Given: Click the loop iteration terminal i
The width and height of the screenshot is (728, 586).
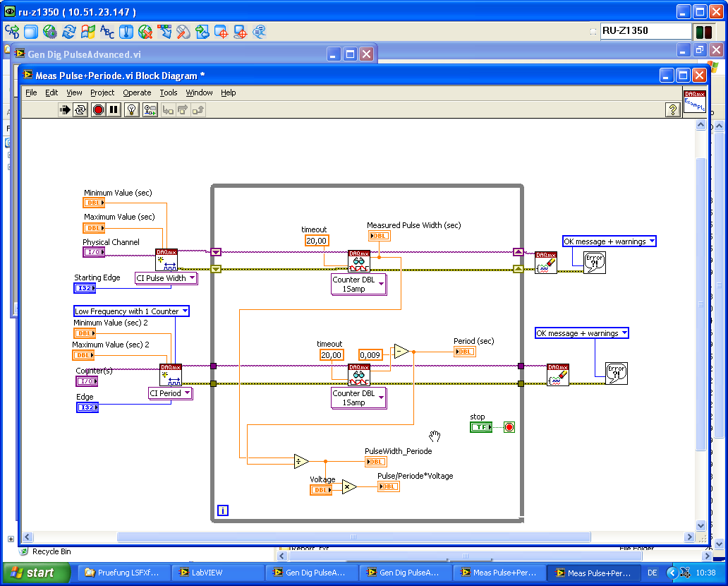Looking at the screenshot, I should pos(223,510).
